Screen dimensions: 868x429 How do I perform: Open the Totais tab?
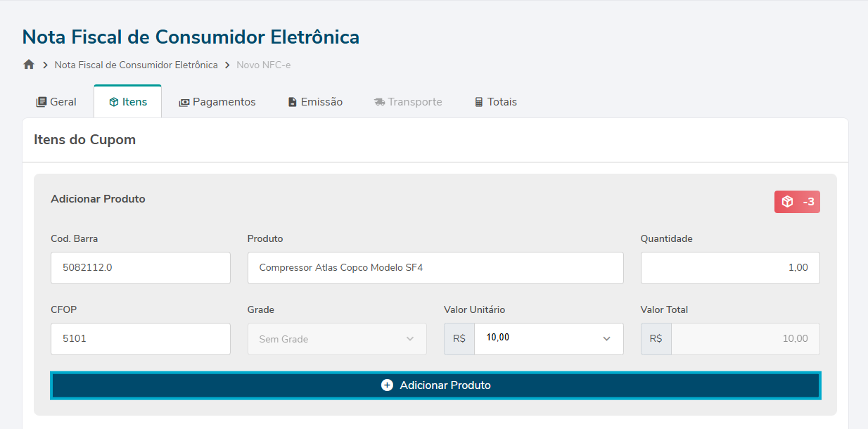496,102
